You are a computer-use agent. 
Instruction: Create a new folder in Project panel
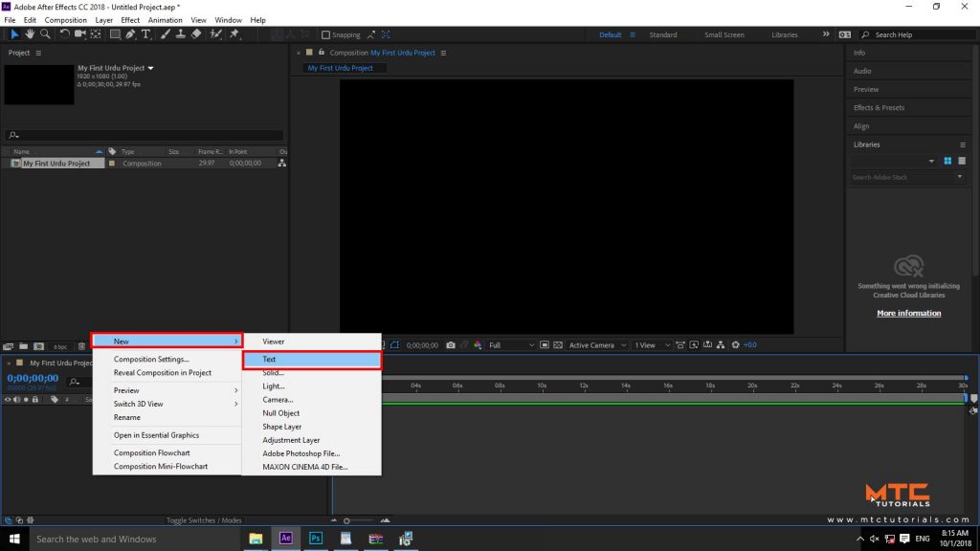(x=23, y=346)
